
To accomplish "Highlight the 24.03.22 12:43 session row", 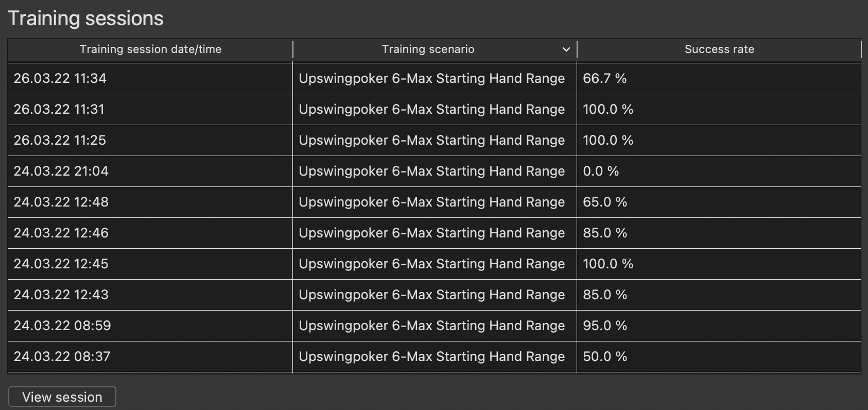I will 435,295.
